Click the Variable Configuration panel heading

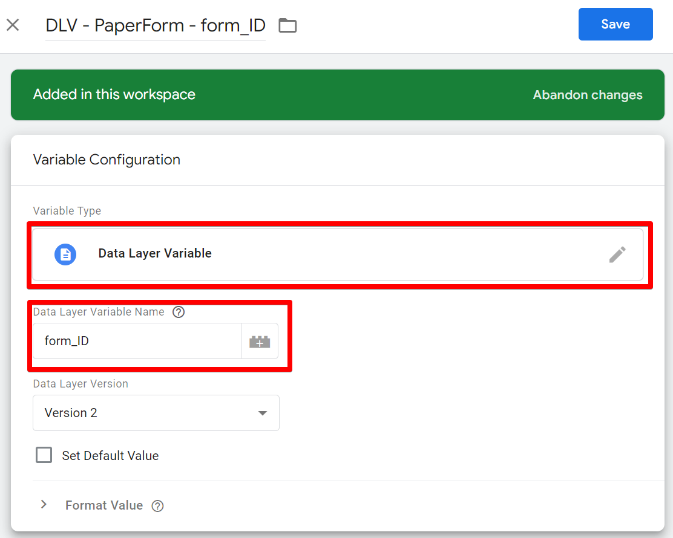(x=107, y=160)
